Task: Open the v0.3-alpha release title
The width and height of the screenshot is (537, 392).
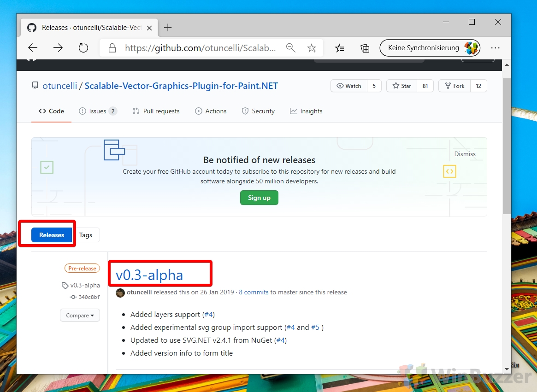Action: tap(149, 275)
